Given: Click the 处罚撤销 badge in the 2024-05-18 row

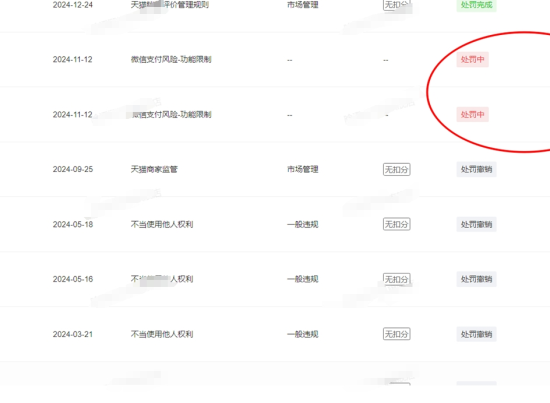Looking at the screenshot, I should tap(476, 224).
